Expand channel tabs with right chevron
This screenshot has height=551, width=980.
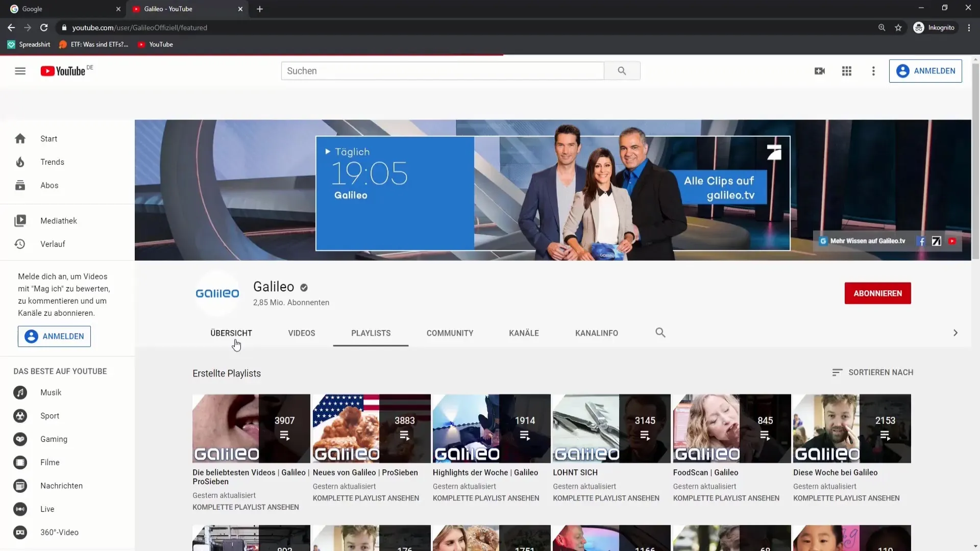955,333
